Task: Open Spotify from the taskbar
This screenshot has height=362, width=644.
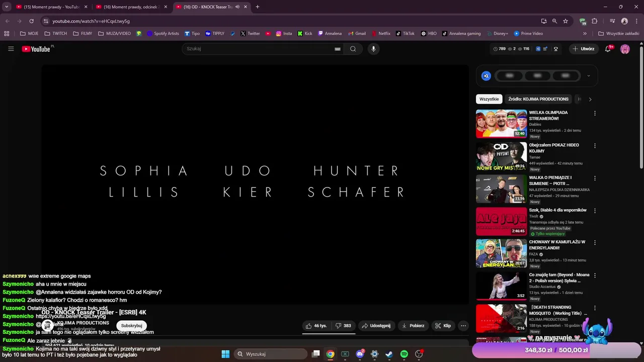Action: 404,354
